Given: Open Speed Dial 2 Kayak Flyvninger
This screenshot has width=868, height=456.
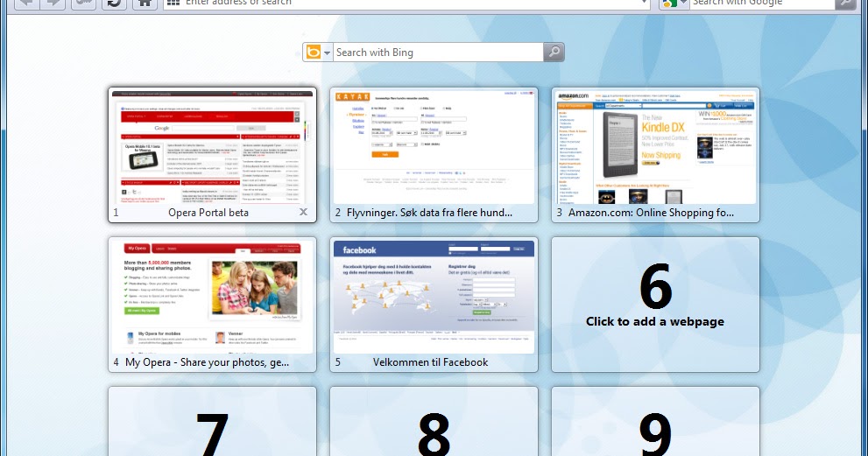Looking at the screenshot, I should pyautogui.click(x=434, y=155).
